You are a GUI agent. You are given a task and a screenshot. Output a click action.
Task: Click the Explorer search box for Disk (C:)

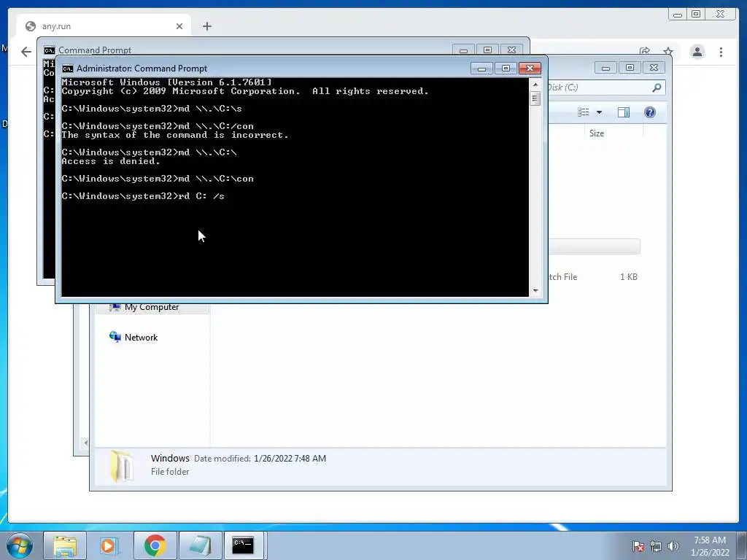606,87
